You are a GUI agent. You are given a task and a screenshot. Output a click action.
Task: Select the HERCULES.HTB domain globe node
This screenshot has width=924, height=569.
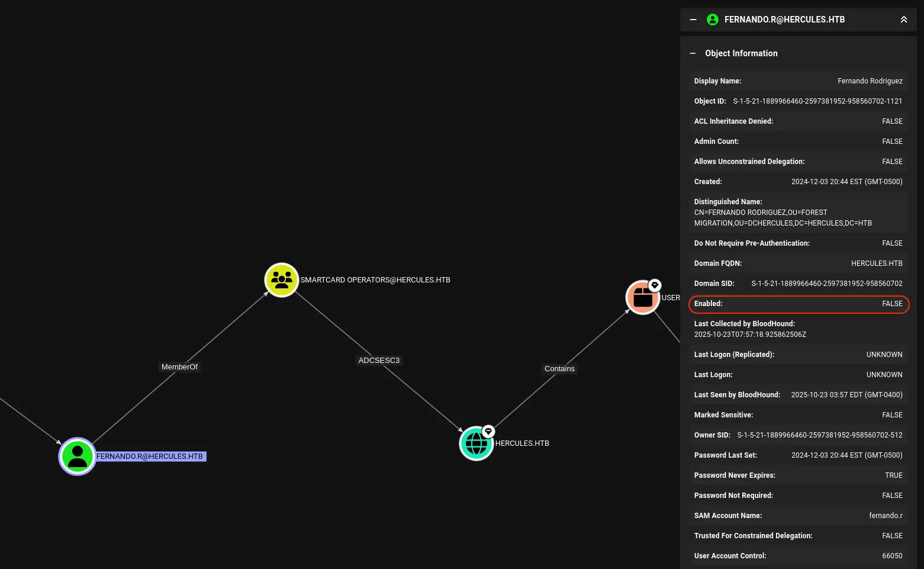click(476, 443)
